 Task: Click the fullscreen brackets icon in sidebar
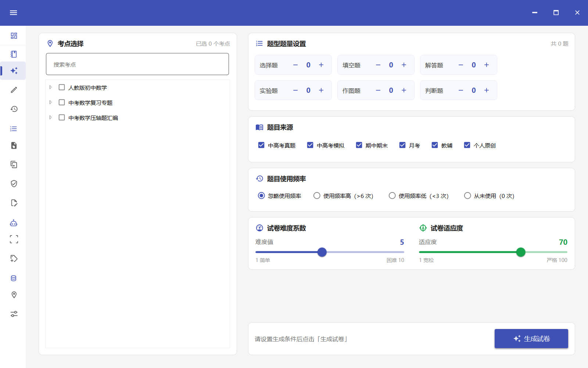tap(14, 239)
